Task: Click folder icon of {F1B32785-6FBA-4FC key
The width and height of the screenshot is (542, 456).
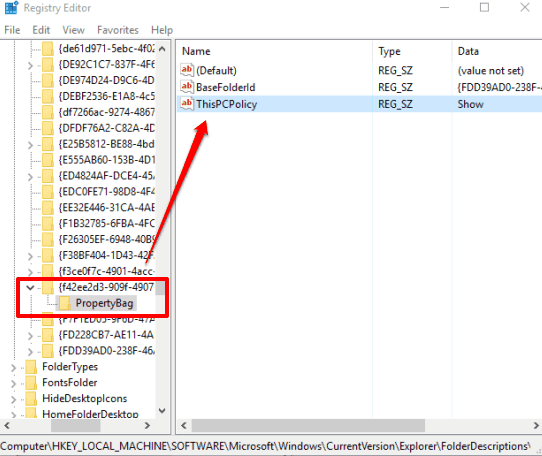Action: [48, 224]
